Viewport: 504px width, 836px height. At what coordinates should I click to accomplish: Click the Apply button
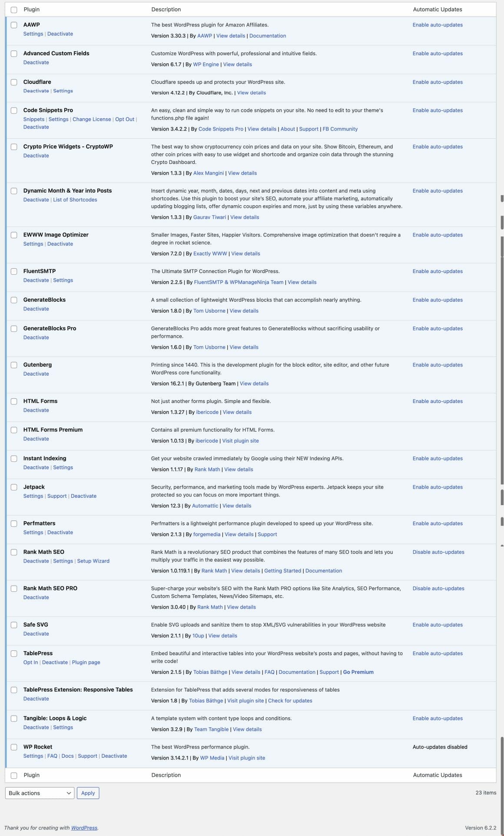point(88,793)
